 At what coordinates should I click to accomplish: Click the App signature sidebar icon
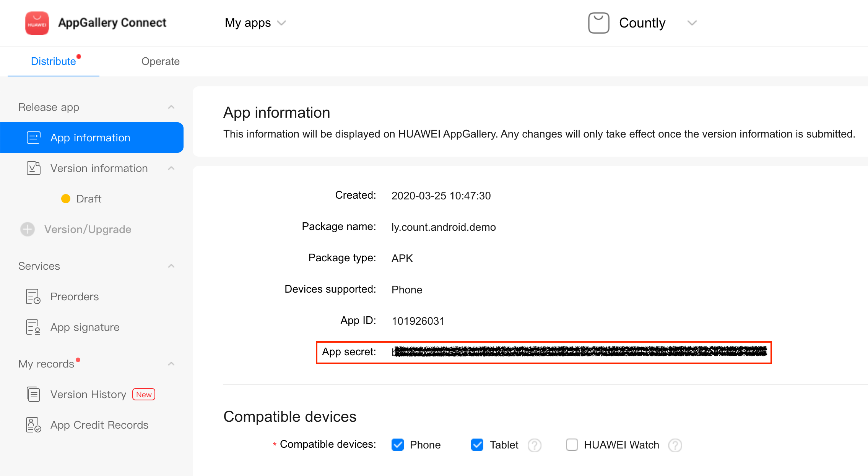(33, 327)
